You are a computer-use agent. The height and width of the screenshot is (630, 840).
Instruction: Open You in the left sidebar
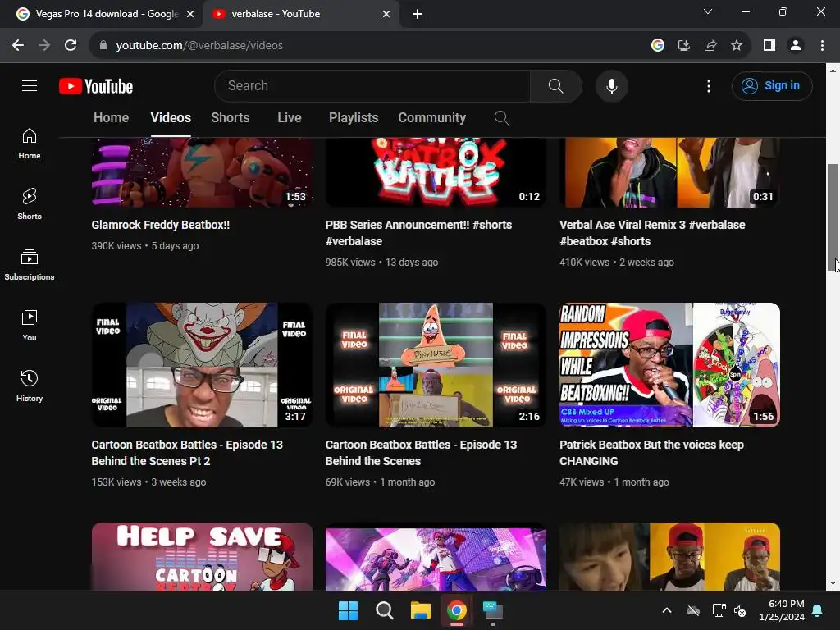(30, 325)
